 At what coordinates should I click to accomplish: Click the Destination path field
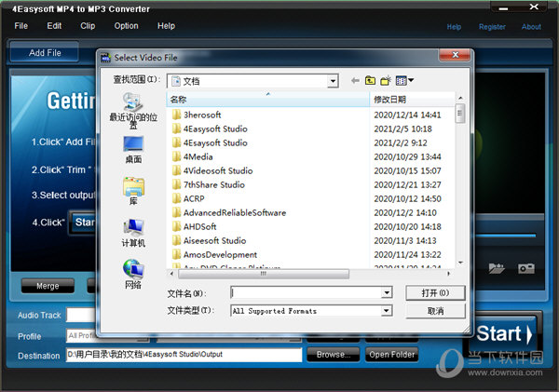pos(184,355)
